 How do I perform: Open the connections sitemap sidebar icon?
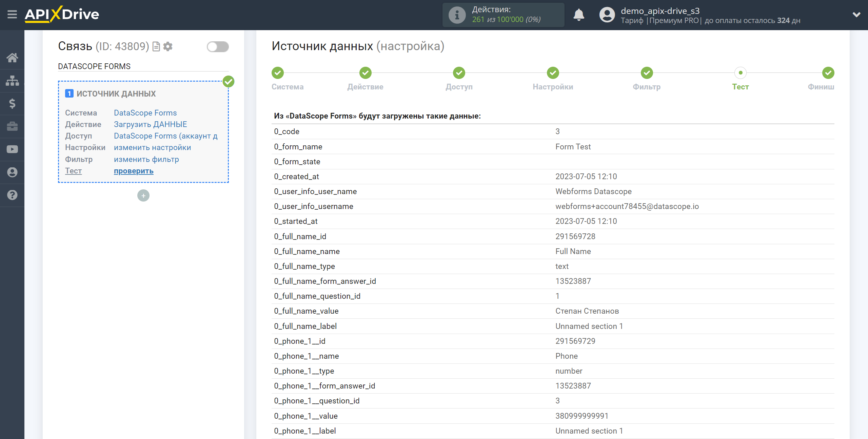tap(12, 81)
